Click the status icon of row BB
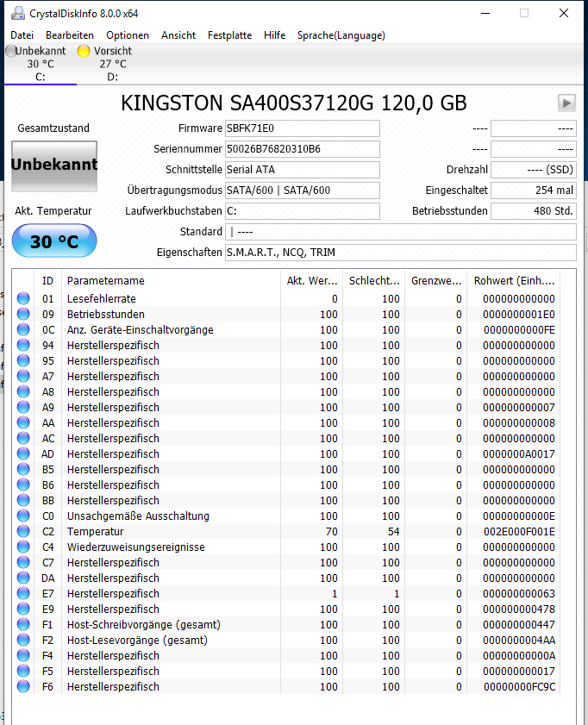The image size is (588, 725). 23,500
